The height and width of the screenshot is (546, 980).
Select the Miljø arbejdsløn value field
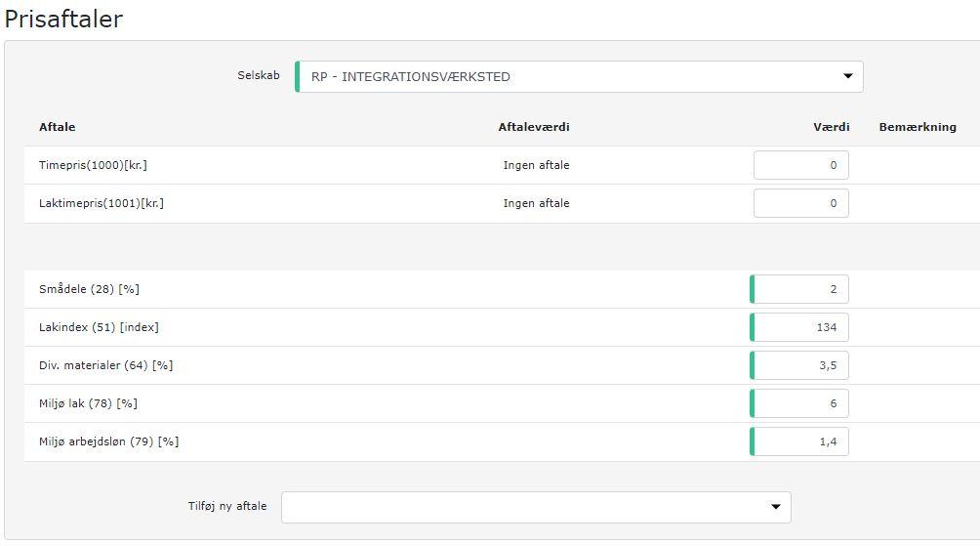(x=800, y=441)
